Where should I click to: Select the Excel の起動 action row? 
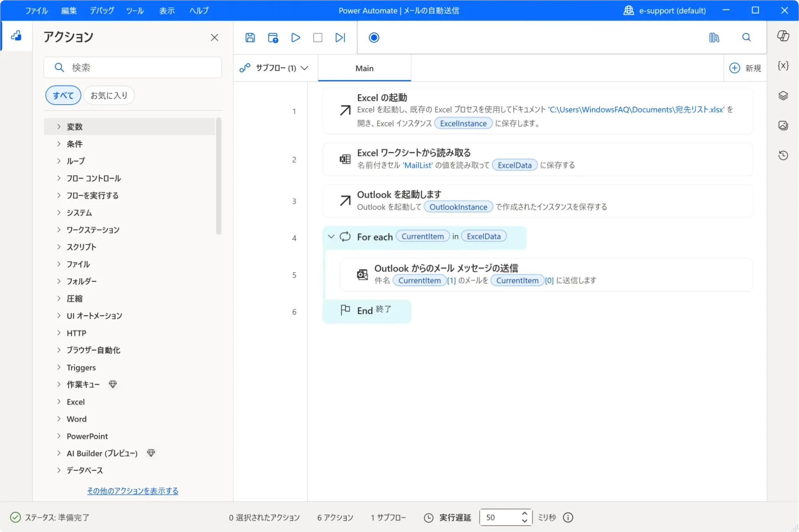coord(538,111)
